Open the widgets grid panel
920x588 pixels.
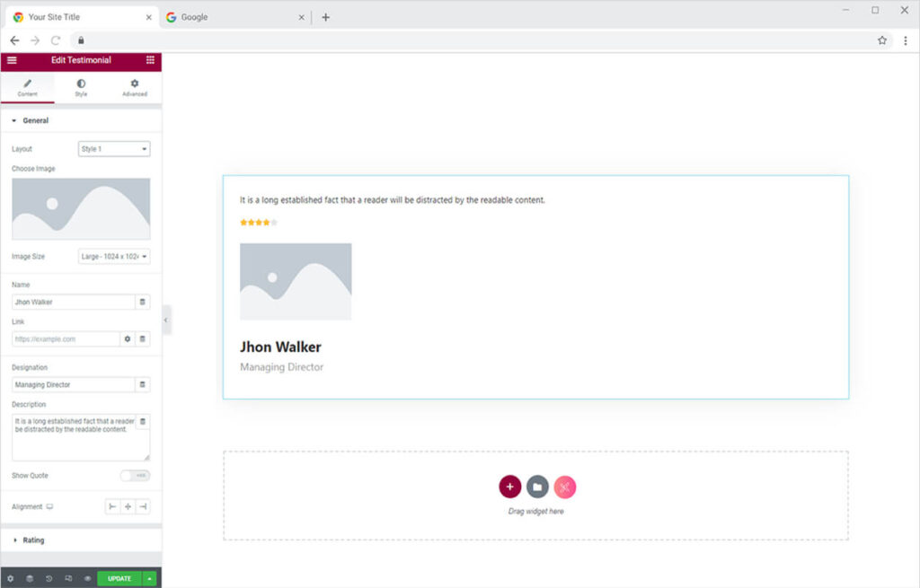tap(150, 60)
